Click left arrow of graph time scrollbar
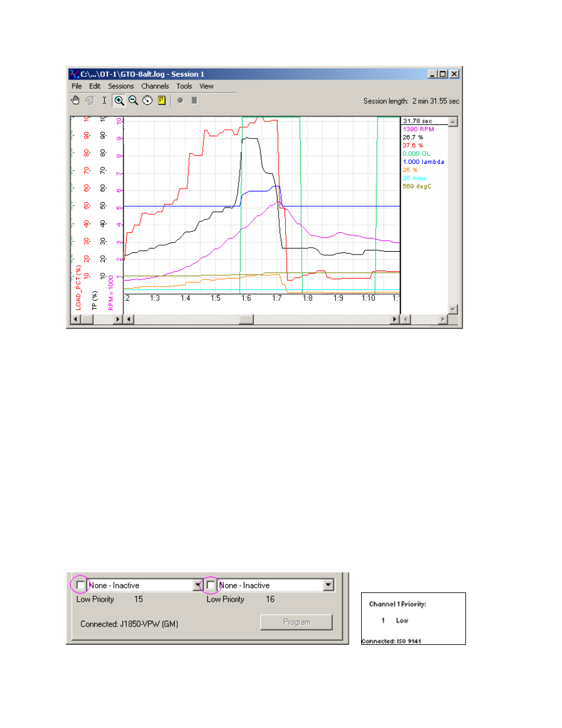The width and height of the screenshot is (562, 728). pyautogui.click(x=129, y=319)
